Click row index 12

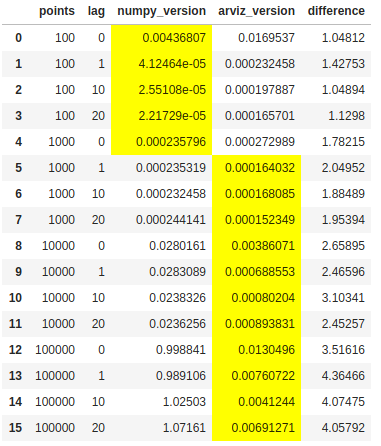(15, 350)
